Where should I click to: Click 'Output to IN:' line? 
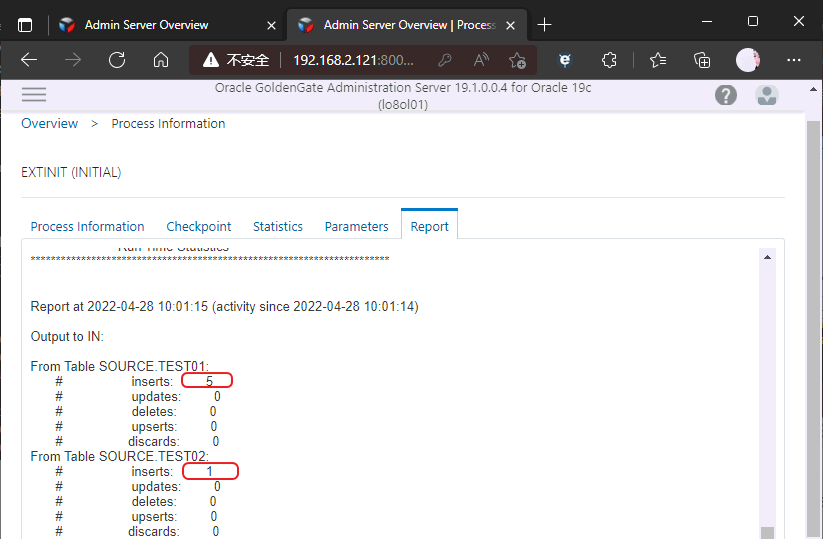[x=67, y=336]
